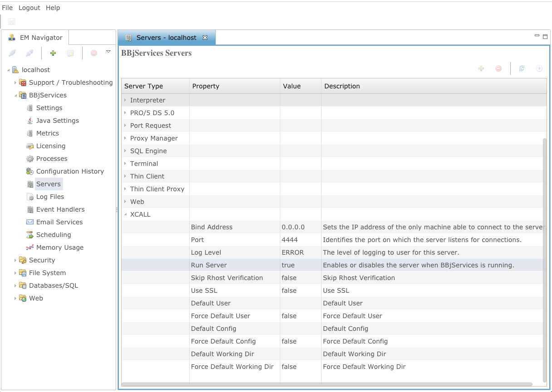Select the Servers - localhost tab

click(166, 38)
